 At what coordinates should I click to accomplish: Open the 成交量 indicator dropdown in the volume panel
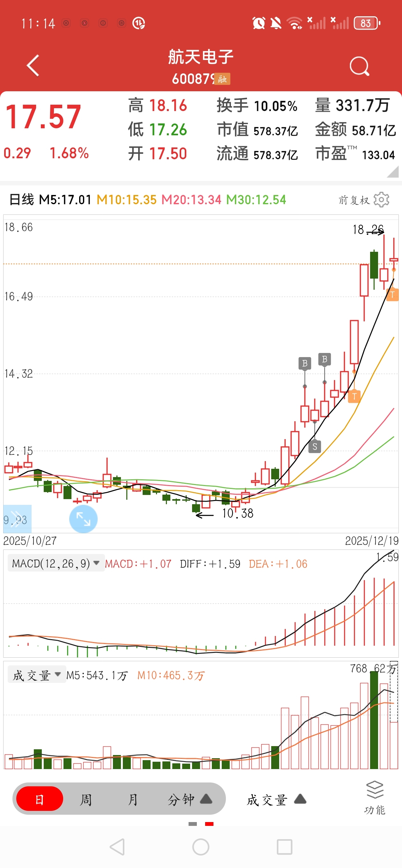pyautogui.click(x=37, y=675)
